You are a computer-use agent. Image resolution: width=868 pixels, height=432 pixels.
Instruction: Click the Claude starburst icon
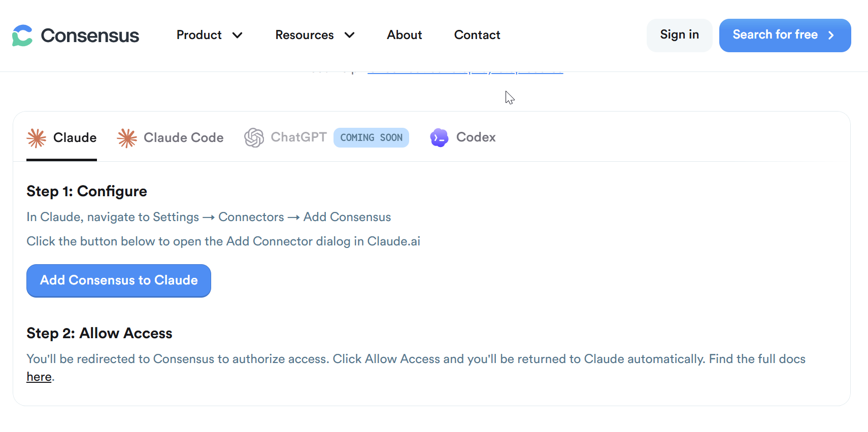coord(37,138)
